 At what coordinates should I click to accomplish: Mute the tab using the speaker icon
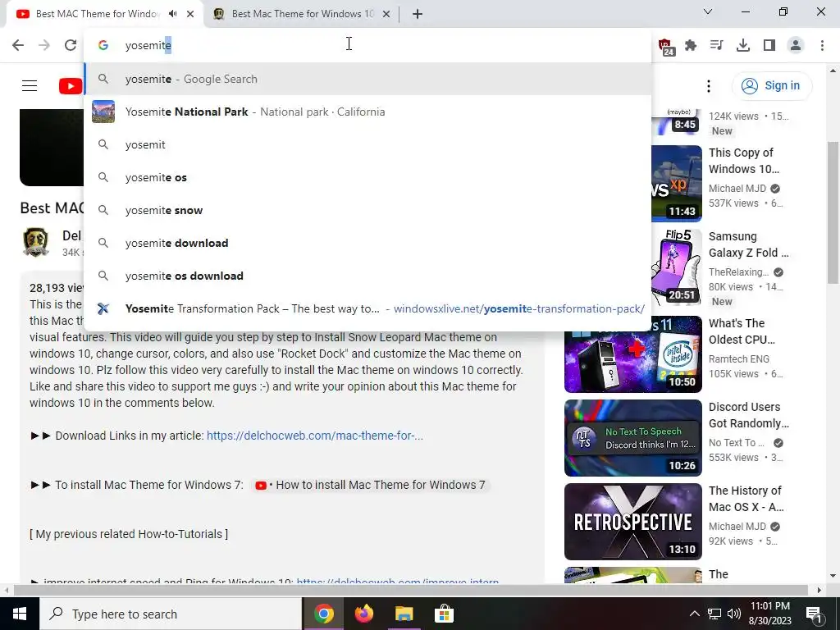click(x=172, y=14)
